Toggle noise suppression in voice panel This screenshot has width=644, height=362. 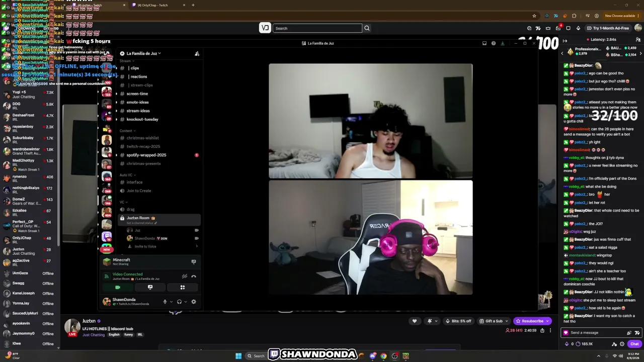click(x=184, y=276)
